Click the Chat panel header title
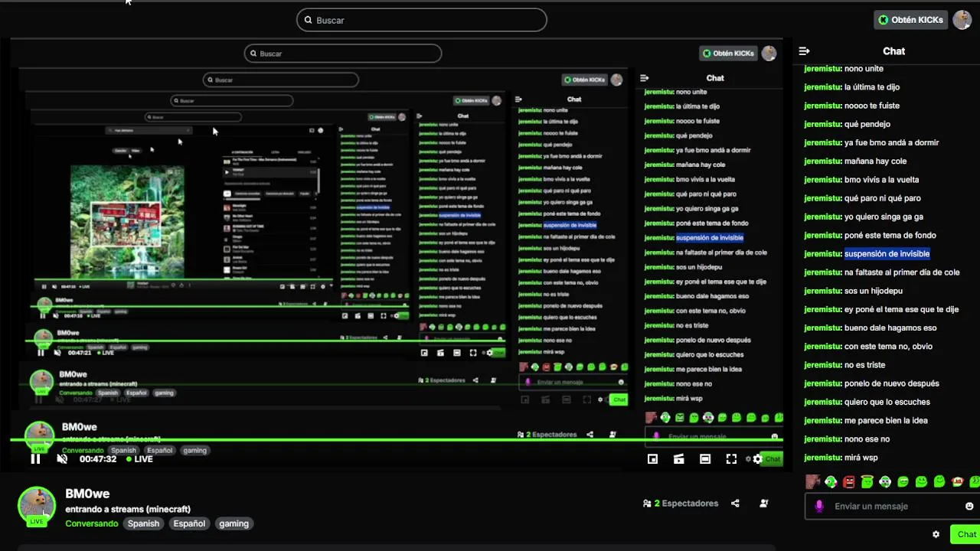Screen dimensions: 980x551 893,51
